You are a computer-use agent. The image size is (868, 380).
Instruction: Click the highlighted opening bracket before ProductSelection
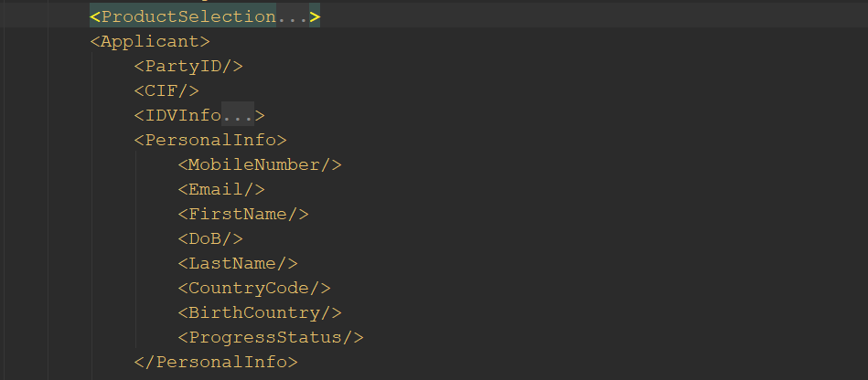click(95, 16)
